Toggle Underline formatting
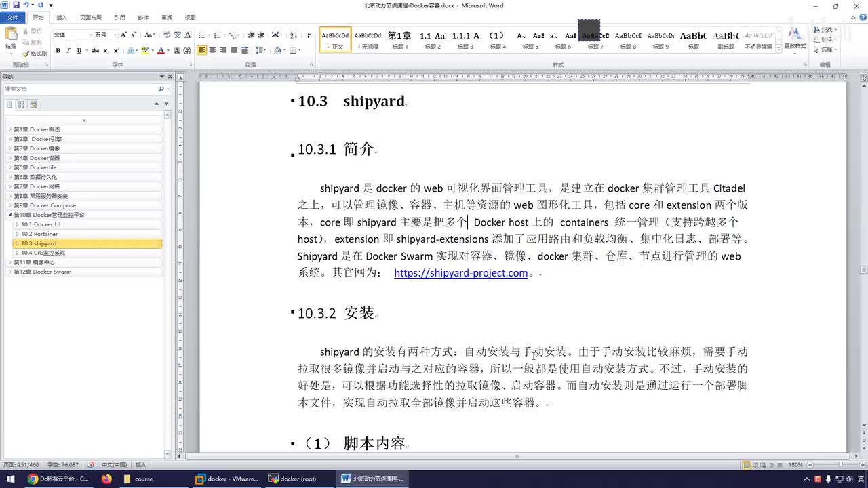 [x=79, y=50]
